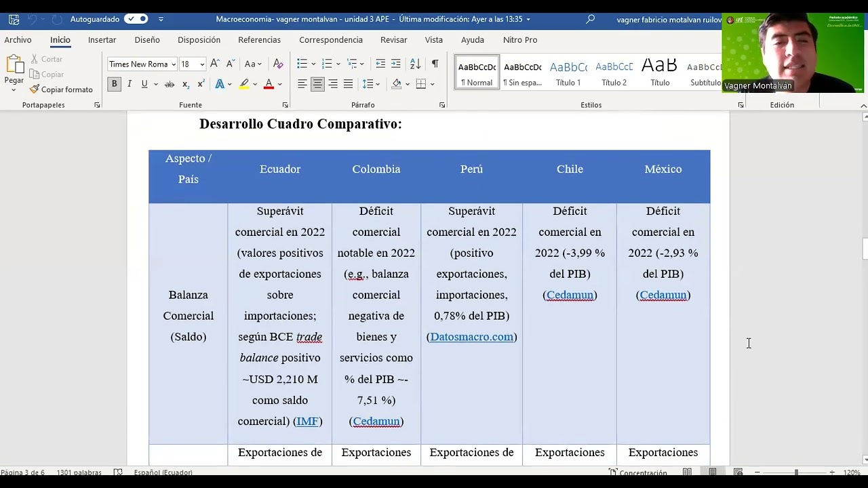Click the save icon in title bar
The width and height of the screenshot is (868, 488).
(x=14, y=19)
